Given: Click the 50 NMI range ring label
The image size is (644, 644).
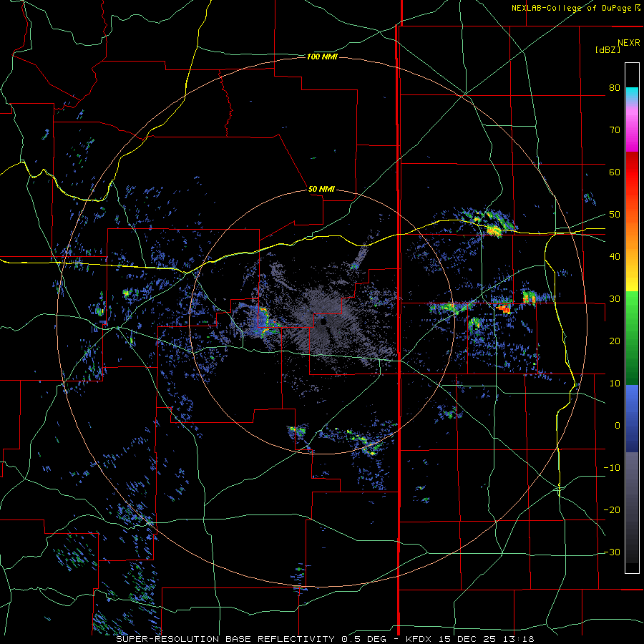Looking at the screenshot, I should 321,190.
